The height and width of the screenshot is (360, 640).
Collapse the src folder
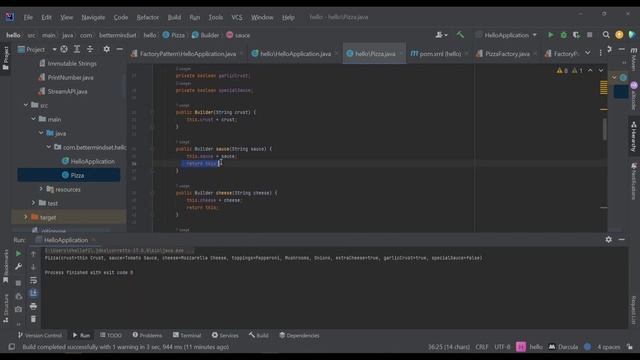(26, 105)
